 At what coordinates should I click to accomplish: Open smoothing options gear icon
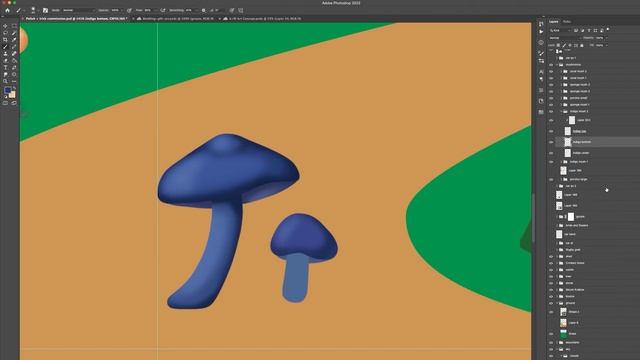coord(203,10)
